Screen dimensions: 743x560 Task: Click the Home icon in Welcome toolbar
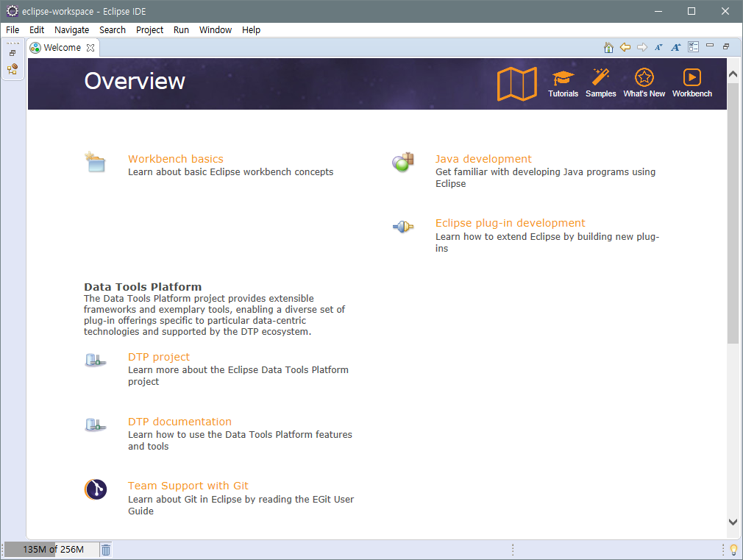click(x=608, y=47)
